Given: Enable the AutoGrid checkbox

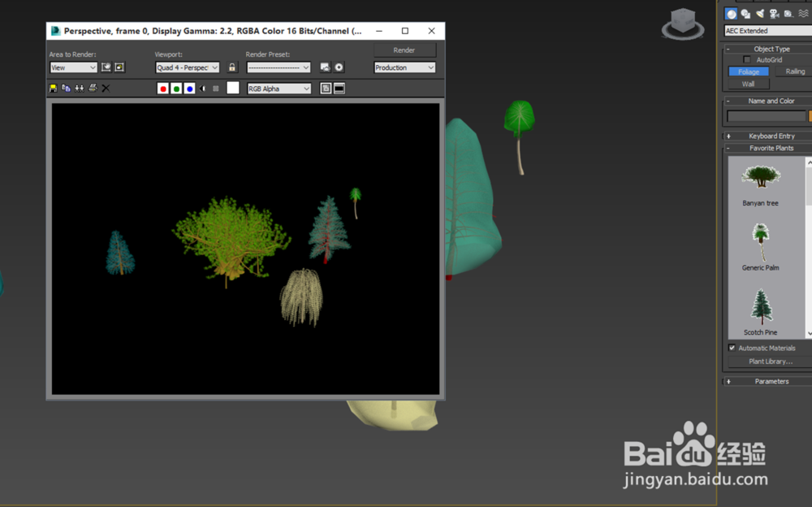Looking at the screenshot, I should (x=746, y=59).
